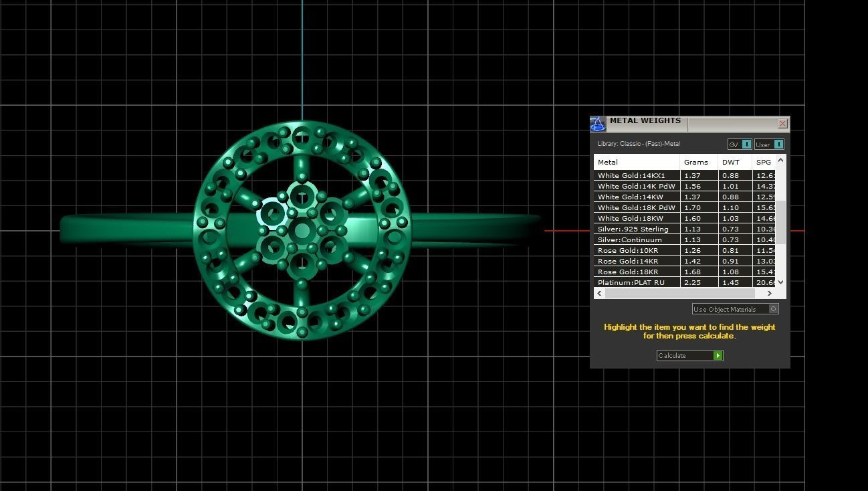Select the Silver:.925 Sterling row
Image resolution: width=868 pixels, height=491 pixels.
tap(685, 229)
